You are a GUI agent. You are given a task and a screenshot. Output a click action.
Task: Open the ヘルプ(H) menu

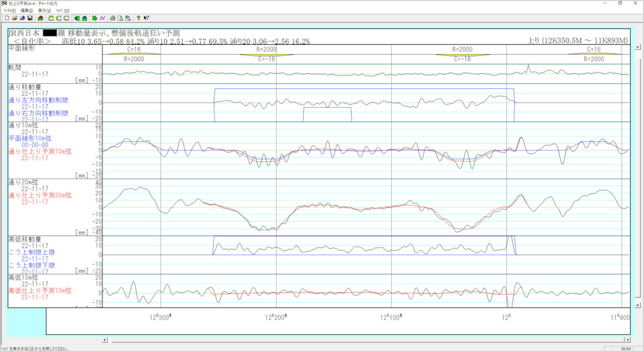62,11
